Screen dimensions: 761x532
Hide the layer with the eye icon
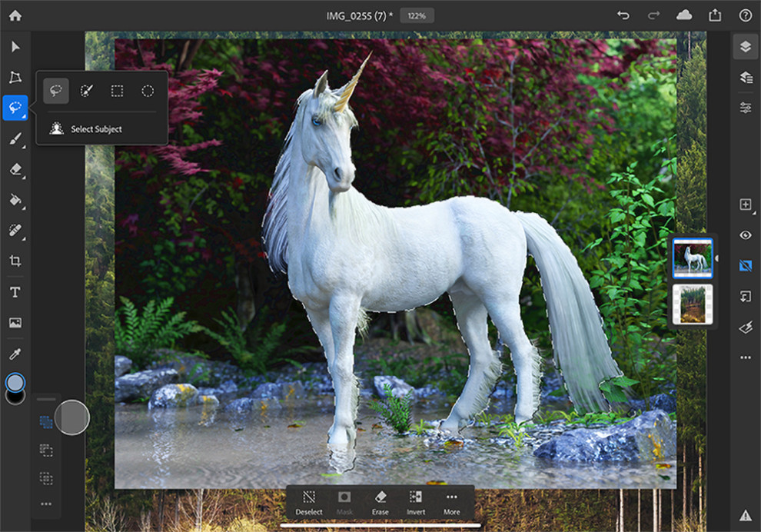745,235
